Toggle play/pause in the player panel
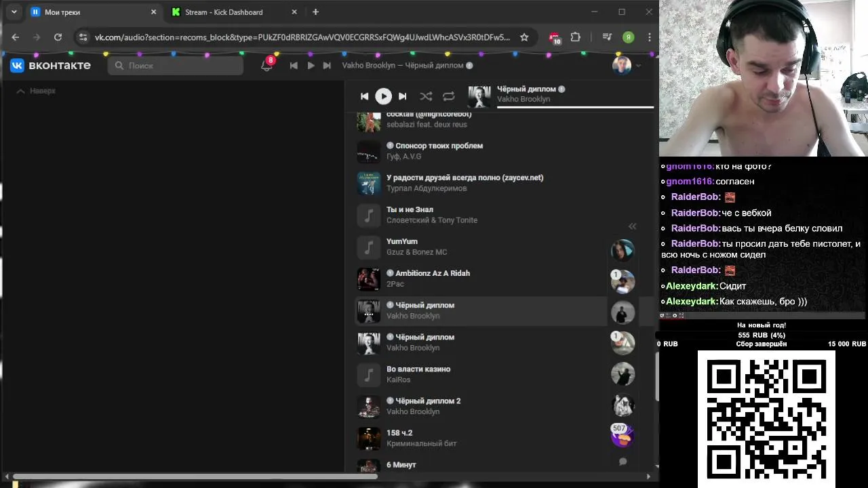The image size is (868, 488). tap(383, 96)
